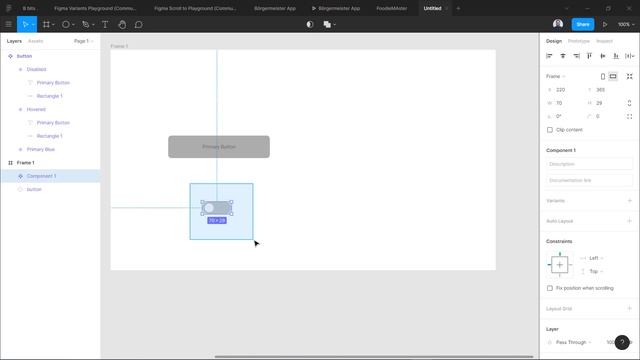Viewport: 640px width, 360px height.
Task: Open the Frame type dropdown
Action: pyautogui.click(x=556, y=76)
